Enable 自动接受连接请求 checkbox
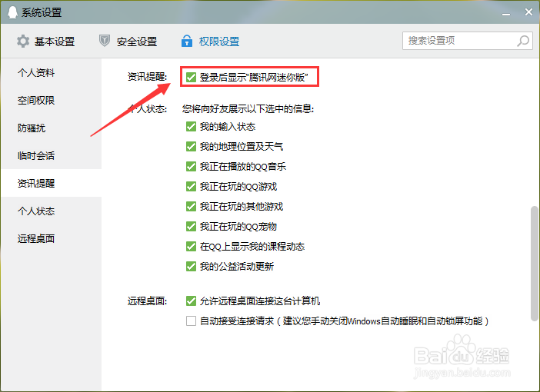Image resolution: width=540 pixels, height=392 pixels. tap(191, 321)
